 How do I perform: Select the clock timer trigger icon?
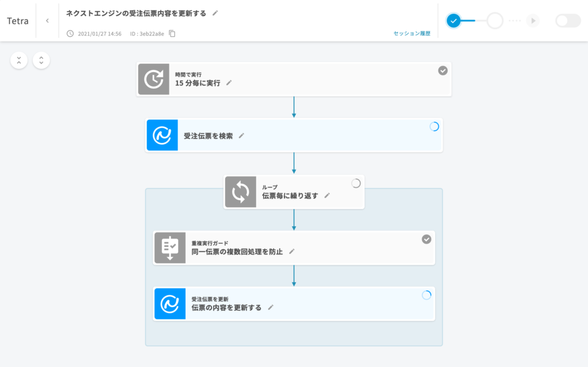(x=154, y=79)
